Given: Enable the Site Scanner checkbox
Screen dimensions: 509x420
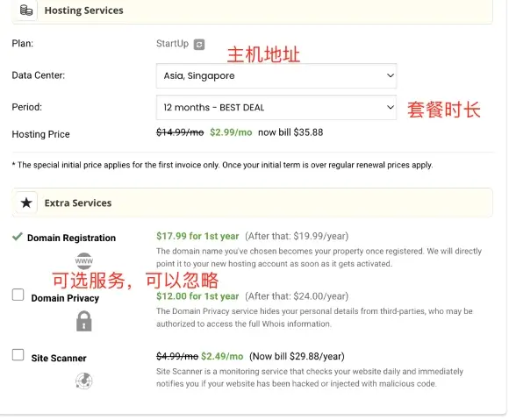Looking at the screenshot, I should pos(18,355).
